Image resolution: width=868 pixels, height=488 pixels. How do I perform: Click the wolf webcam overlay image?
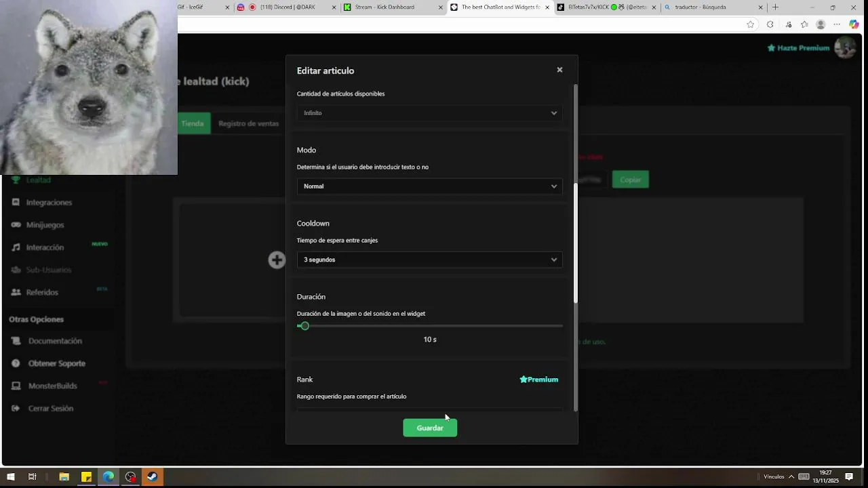89,87
